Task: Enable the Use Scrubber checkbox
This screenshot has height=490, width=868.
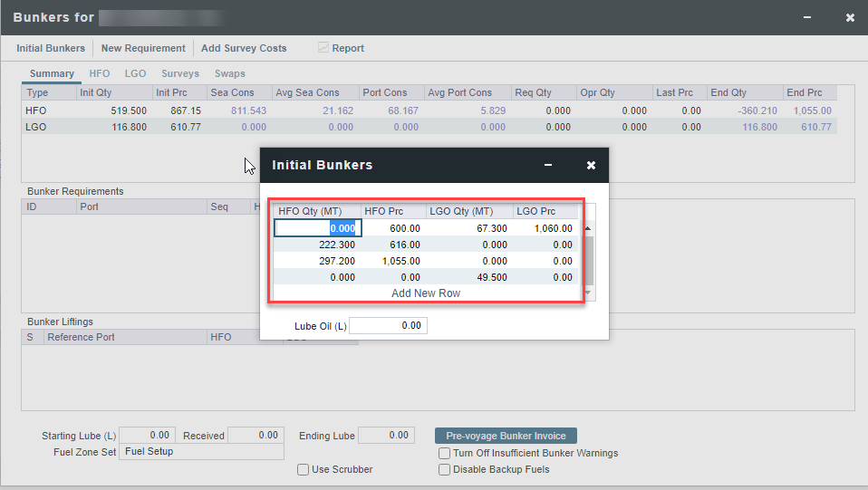Action: [304, 469]
